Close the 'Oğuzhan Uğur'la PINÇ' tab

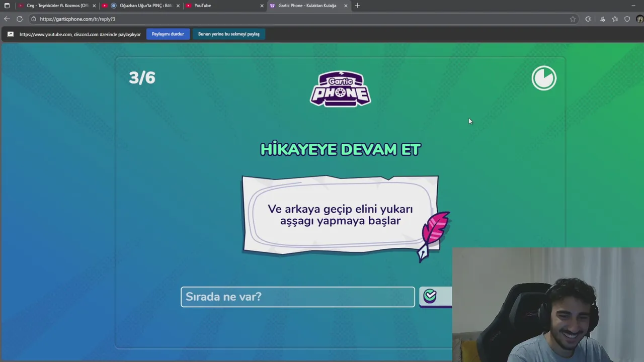[178, 6]
